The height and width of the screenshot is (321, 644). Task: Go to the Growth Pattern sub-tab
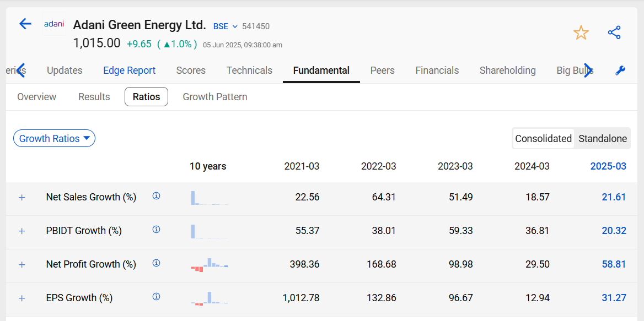coord(215,97)
